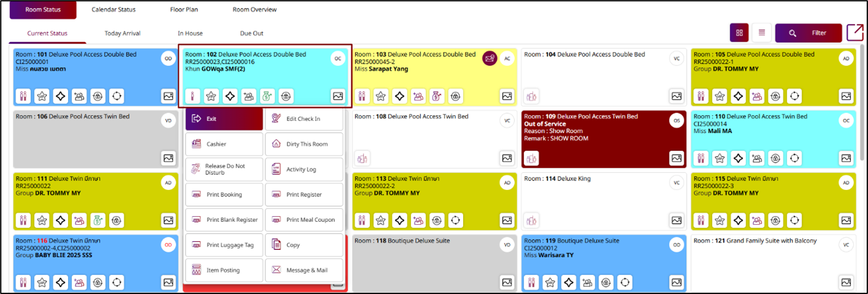The width and height of the screenshot is (868, 294).
Task: Click the Exit menu button
Action: pyautogui.click(x=224, y=119)
